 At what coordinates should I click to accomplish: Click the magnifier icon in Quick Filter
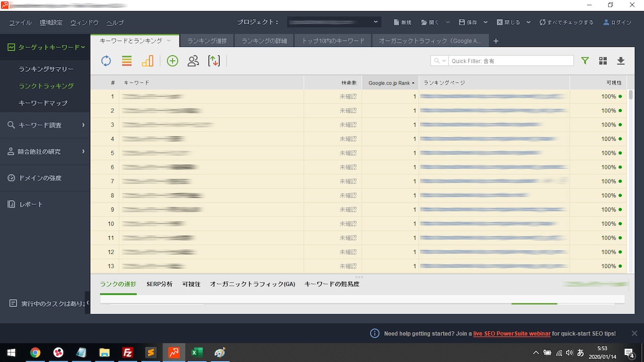pyautogui.click(x=437, y=61)
